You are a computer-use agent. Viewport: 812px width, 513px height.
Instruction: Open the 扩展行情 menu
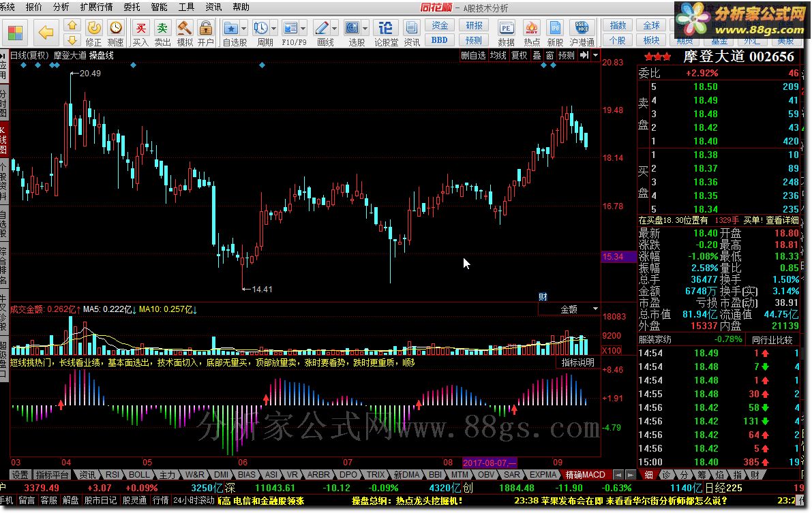point(96,7)
